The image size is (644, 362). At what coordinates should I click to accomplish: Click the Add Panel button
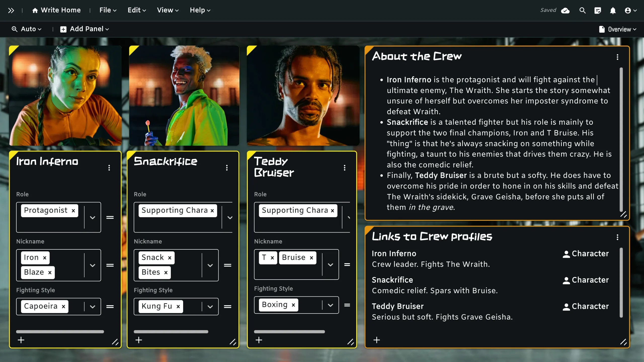(85, 29)
